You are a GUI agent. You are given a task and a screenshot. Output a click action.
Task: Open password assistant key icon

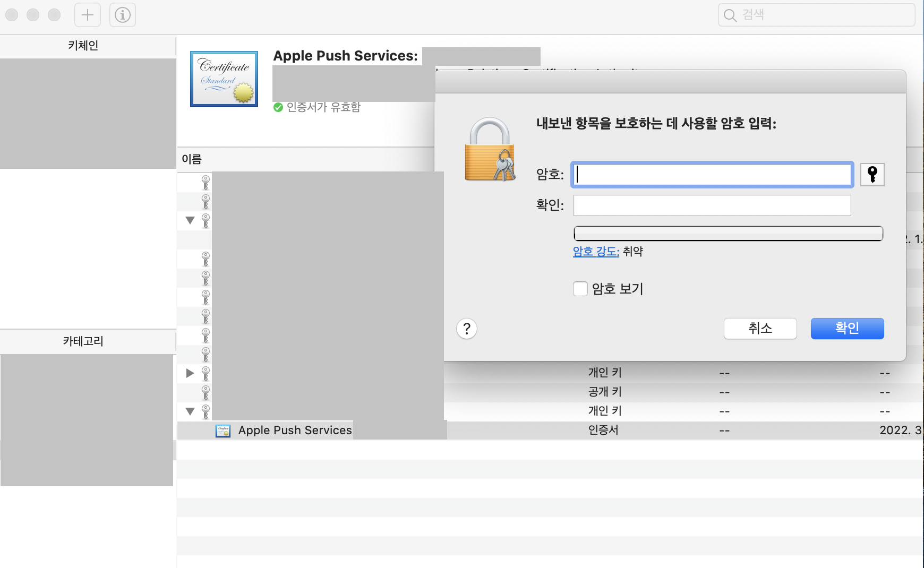pos(872,175)
